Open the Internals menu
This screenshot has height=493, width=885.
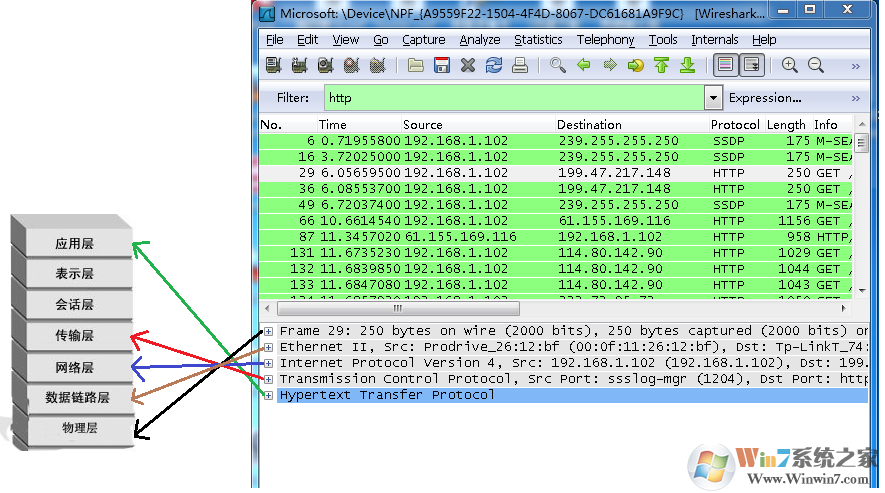click(715, 40)
